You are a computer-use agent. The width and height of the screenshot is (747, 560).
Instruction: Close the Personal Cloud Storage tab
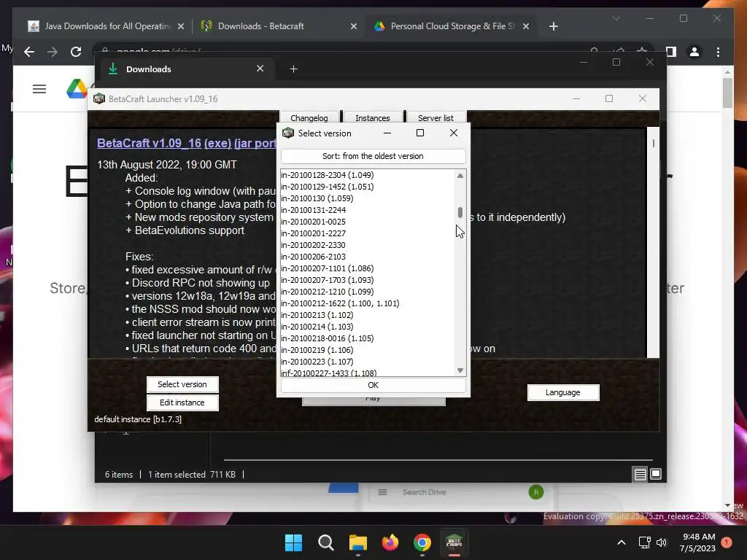526,27
